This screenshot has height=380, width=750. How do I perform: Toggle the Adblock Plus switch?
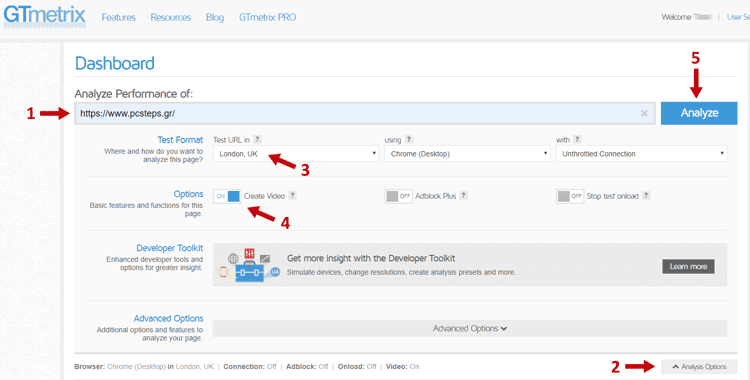click(x=398, y=196)
